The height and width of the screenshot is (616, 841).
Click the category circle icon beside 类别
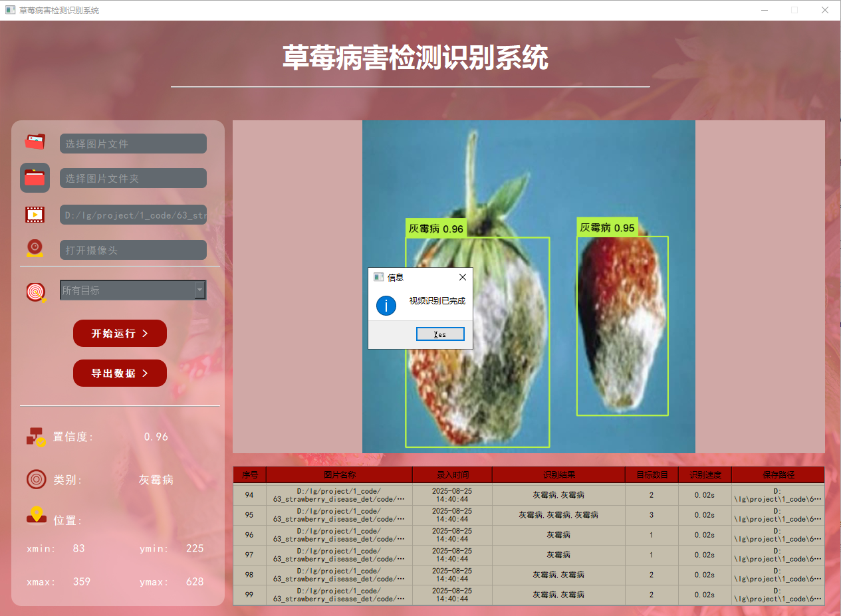[36, 479]
